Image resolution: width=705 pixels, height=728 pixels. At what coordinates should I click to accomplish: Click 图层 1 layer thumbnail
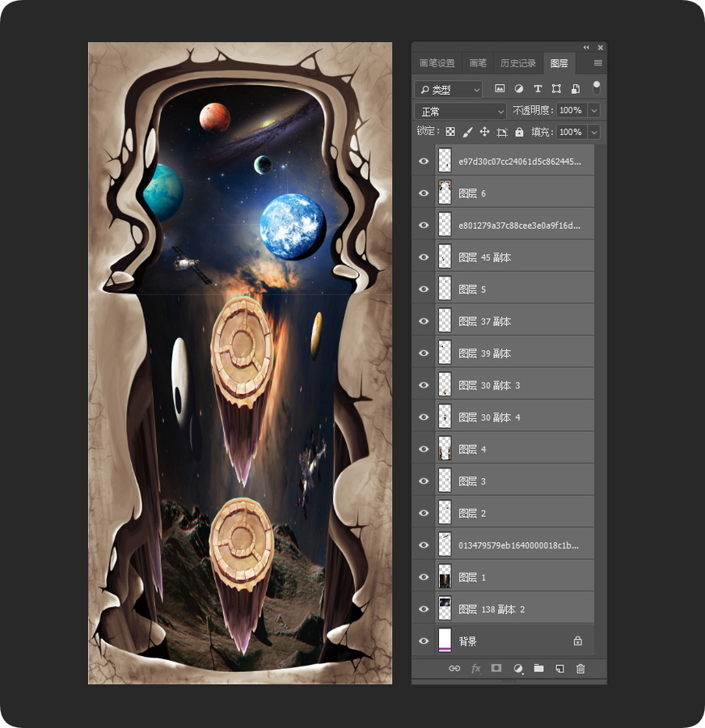pos(445,577)
